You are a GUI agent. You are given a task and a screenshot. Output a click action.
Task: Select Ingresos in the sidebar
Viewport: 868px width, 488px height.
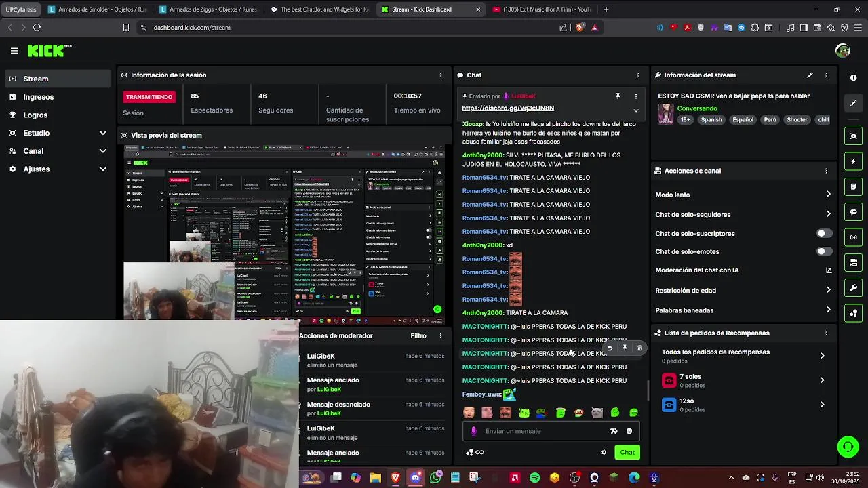pos(58,97)
